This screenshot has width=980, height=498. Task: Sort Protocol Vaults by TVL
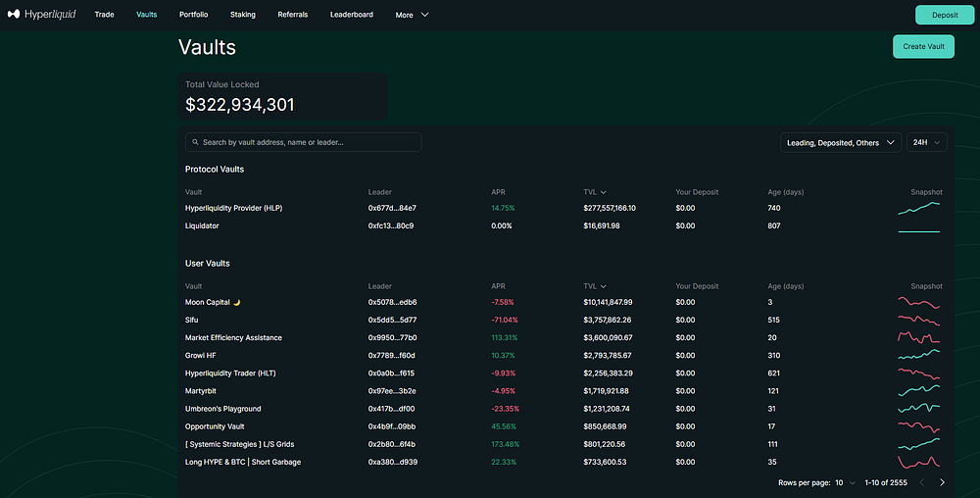click(595, 192)
